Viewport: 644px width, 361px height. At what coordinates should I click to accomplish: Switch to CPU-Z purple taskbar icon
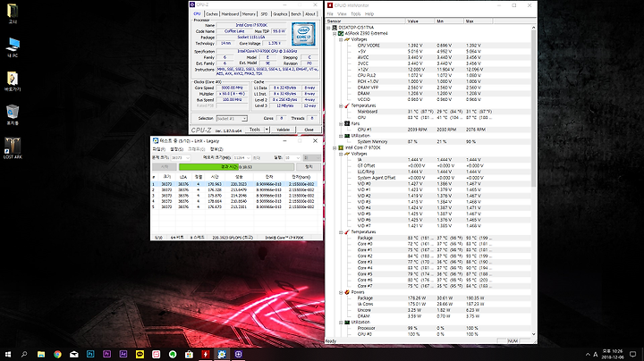(238, 354)
